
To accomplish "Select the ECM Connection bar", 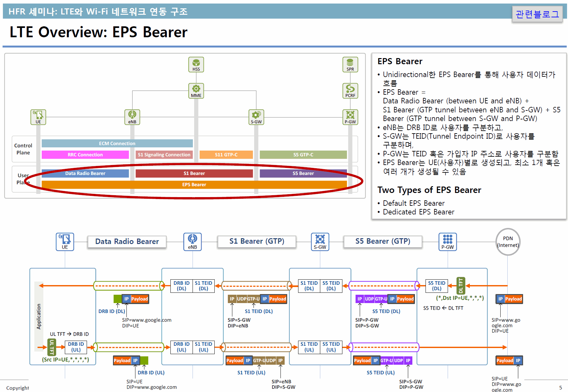I will (117, 143).
